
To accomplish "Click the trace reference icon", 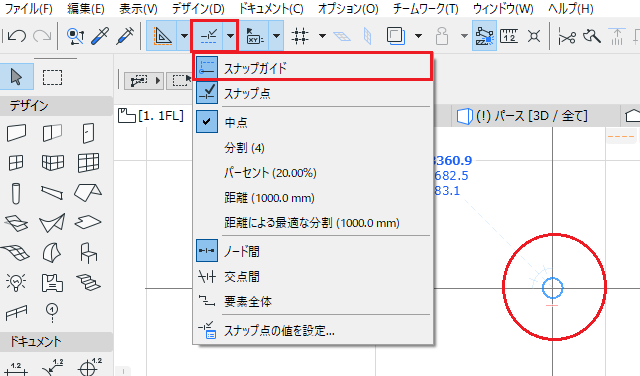I will 395,36.
